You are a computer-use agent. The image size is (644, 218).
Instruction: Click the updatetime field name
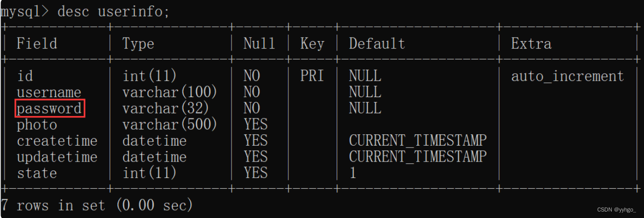(57, 157)
